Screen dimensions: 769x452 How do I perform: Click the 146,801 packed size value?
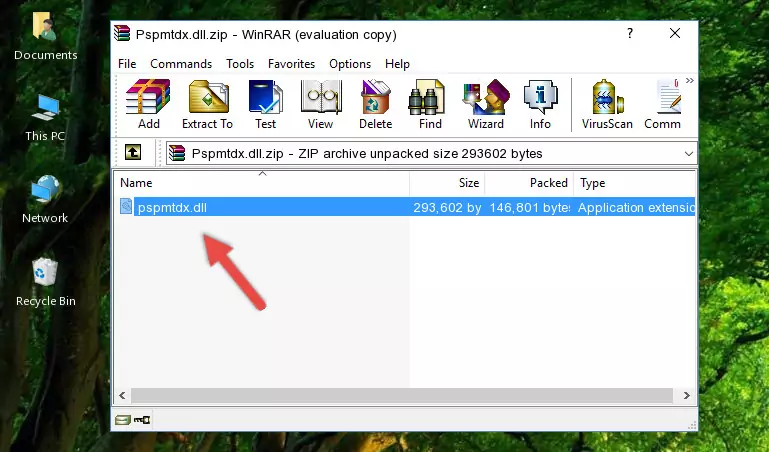coord(530,207)
